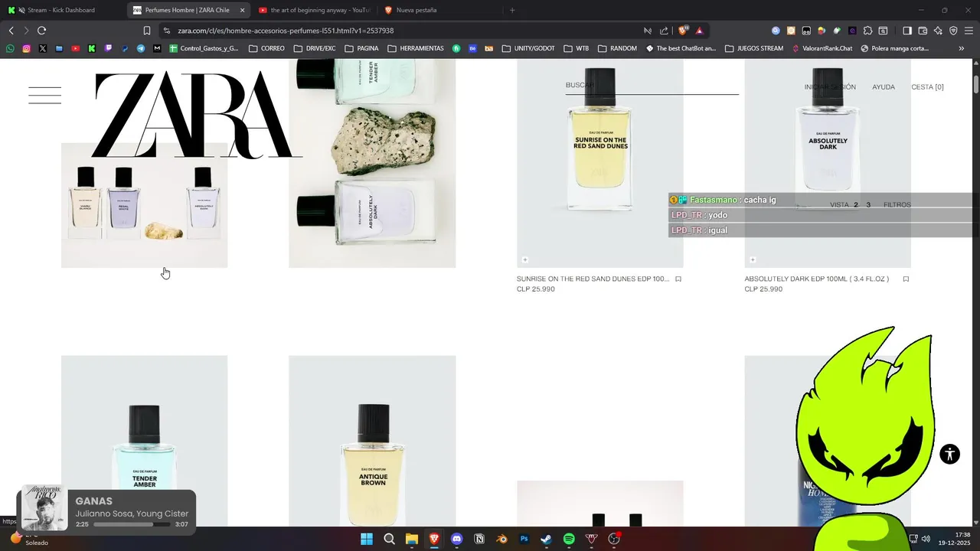980x551 pixels.
Task: Click ABSOLUTELY DARK EDP 100ML title
Action: pyautogui.click(x=816, y=279)
